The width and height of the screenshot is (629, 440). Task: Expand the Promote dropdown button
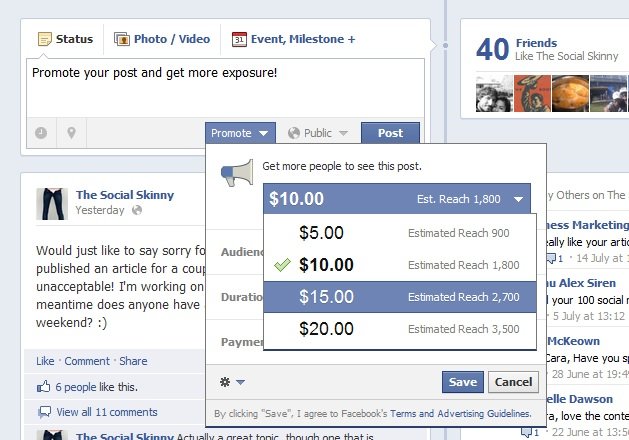[239, 133]
